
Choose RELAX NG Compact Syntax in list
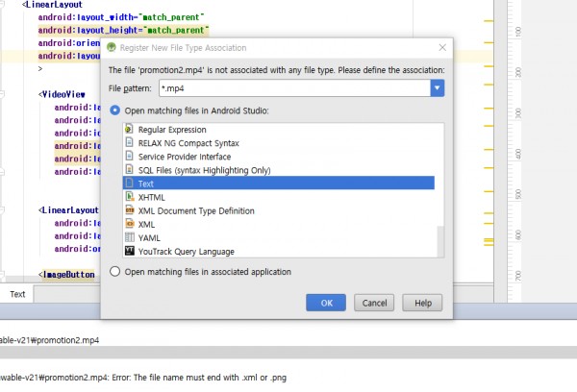(x=279, y=143)
